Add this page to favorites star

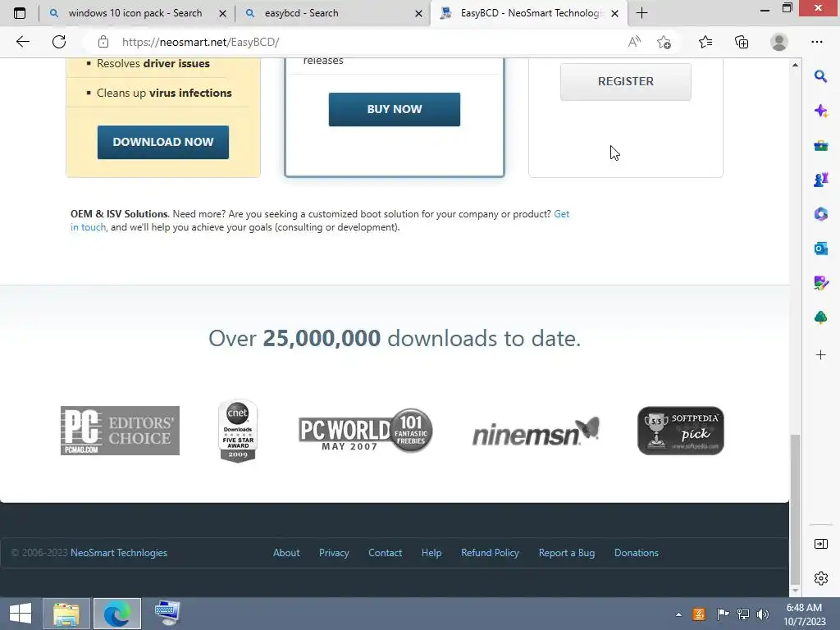(x=664, y=42)
